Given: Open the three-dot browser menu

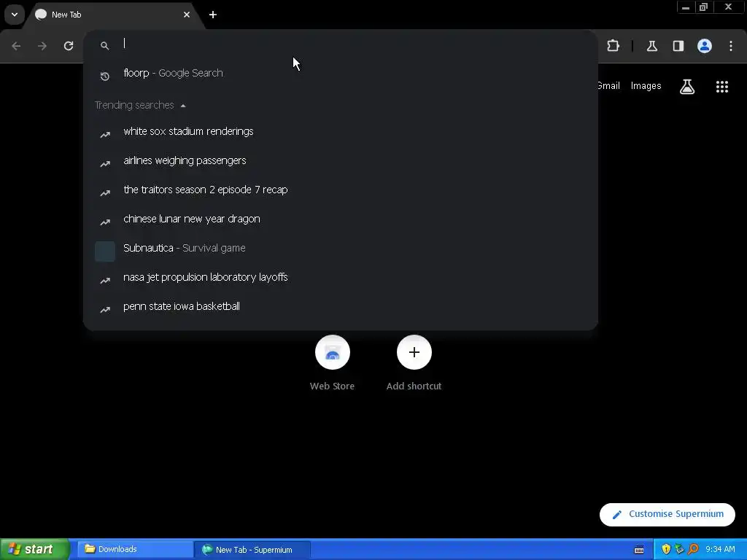Looking at the screenshot, I should (731, 46).
